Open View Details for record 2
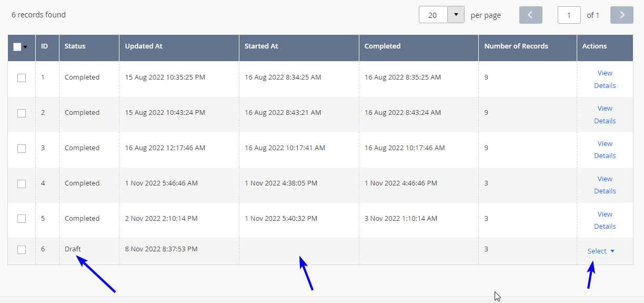Viewport: 644px width, 303px height. (605, 114)
